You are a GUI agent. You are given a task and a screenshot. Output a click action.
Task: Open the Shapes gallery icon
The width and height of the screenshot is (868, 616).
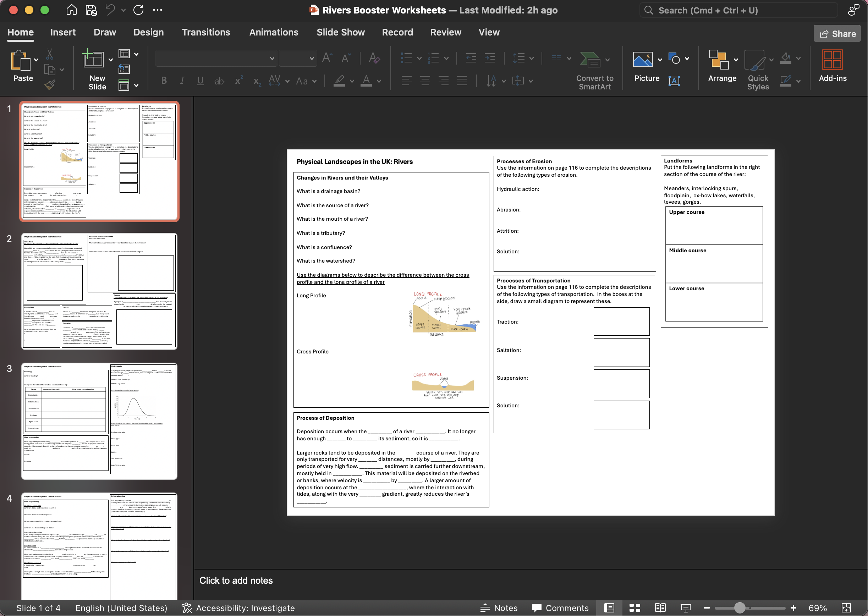[x=674, y=59]
